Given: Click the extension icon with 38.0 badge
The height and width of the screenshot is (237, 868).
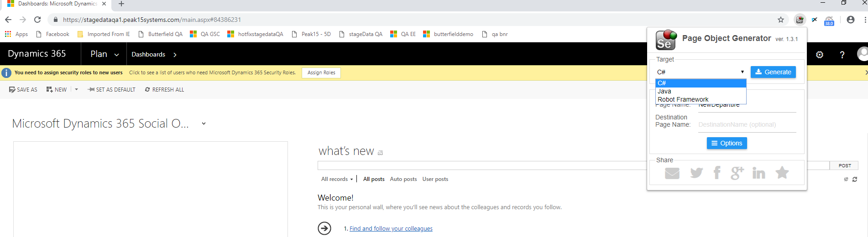Looking at the screenshot, I should pos(829,21).
